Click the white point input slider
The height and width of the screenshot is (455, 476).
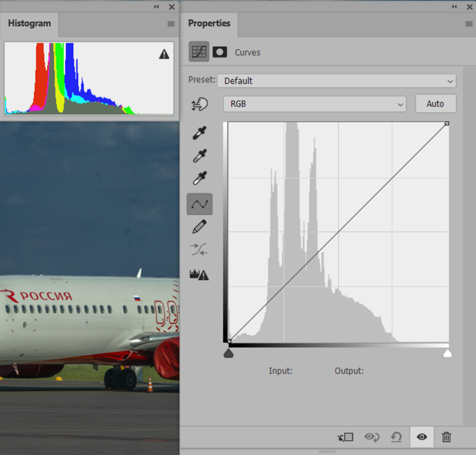pos(447,354)
